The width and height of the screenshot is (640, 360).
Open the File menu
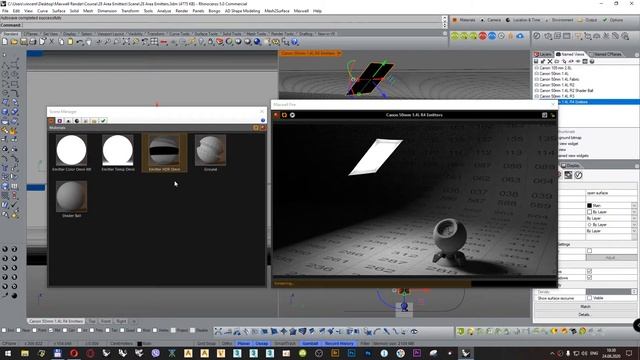click(x=5, y=11)
